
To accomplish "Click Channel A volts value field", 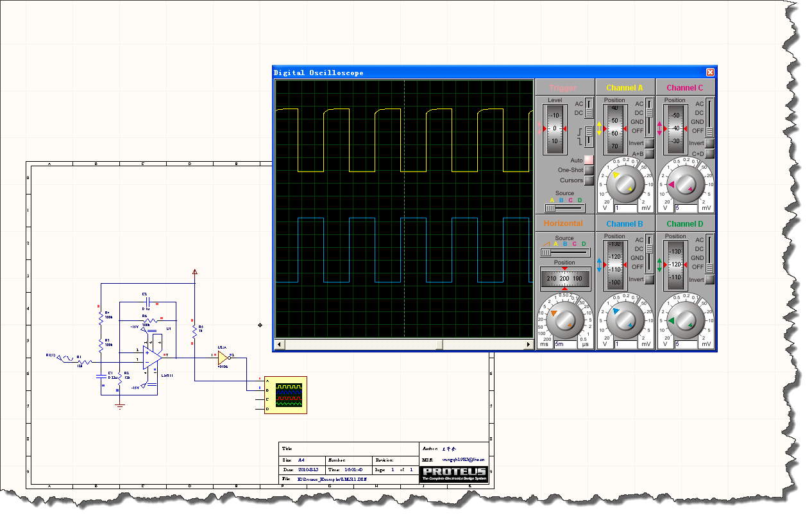I will [x=625, y=209].
